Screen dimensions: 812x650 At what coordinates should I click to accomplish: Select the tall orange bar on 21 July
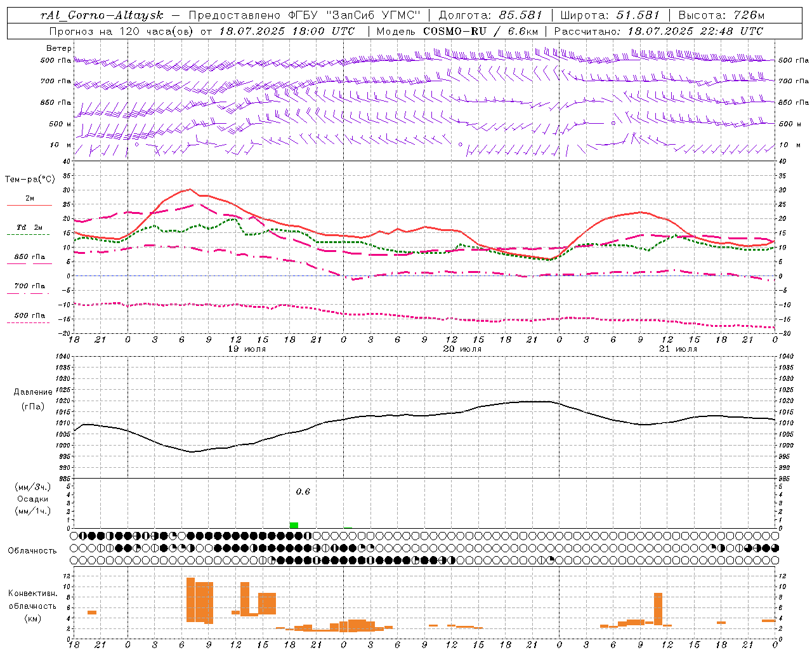coord(658,608)
